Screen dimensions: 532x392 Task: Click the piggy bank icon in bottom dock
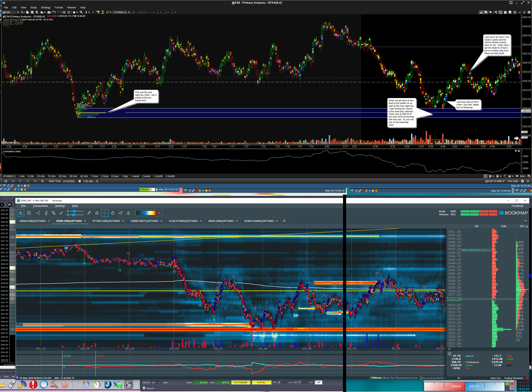[x=65, y=384]
